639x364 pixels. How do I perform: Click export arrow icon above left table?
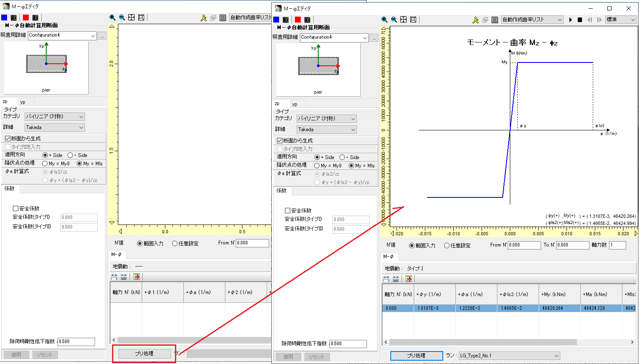click(x=137, y=277)
